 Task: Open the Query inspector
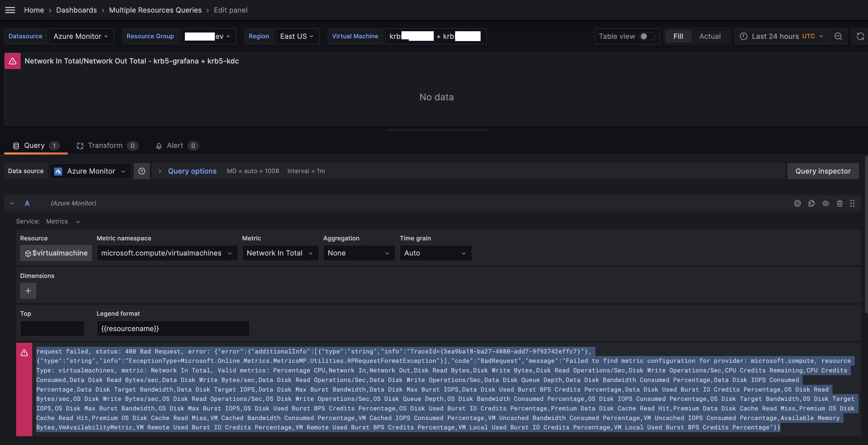click(x=823, y=171)
